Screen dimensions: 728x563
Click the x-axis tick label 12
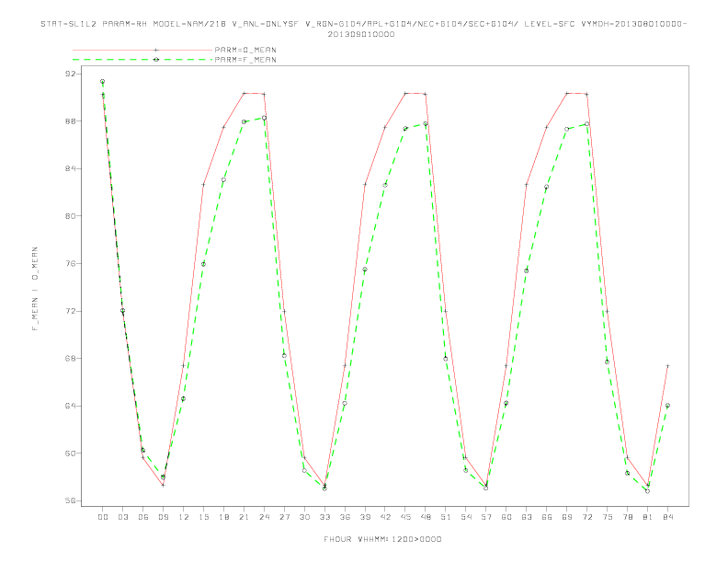(184, 517)
